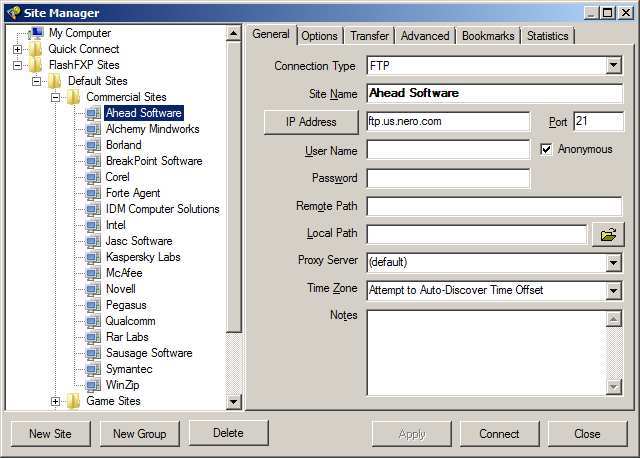Select the Rar Labs site icon
Viewport: 640px width, 458px height.
(x=93, y=337)
